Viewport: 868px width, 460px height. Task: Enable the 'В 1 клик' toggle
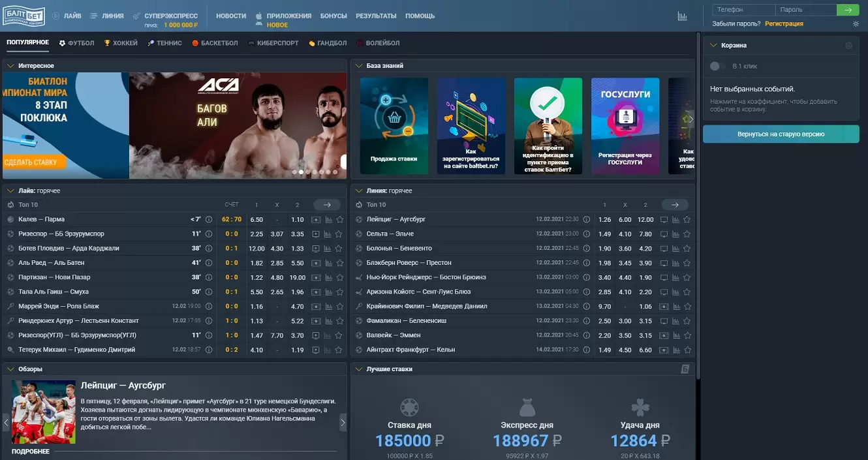tap(717, 66)
